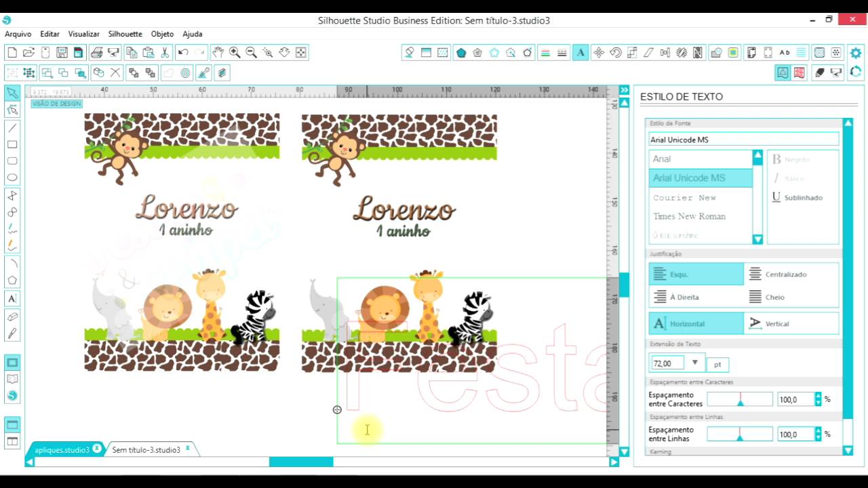Screen dimensions: 868x488
Task: Undo the last action
Action: [x=183, y=52]
